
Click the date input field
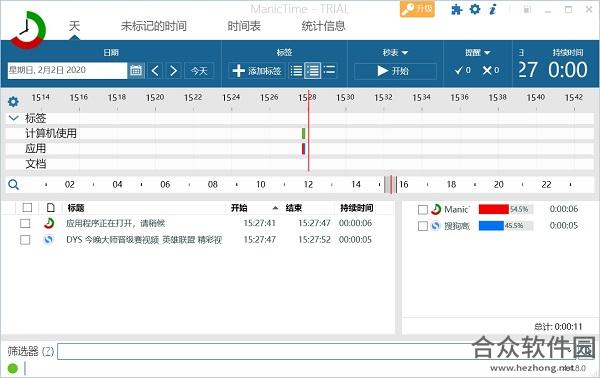[x=67, y=70]
